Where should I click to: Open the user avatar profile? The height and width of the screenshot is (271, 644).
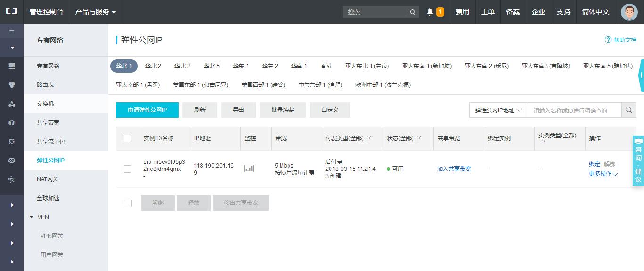pos(629,12)
